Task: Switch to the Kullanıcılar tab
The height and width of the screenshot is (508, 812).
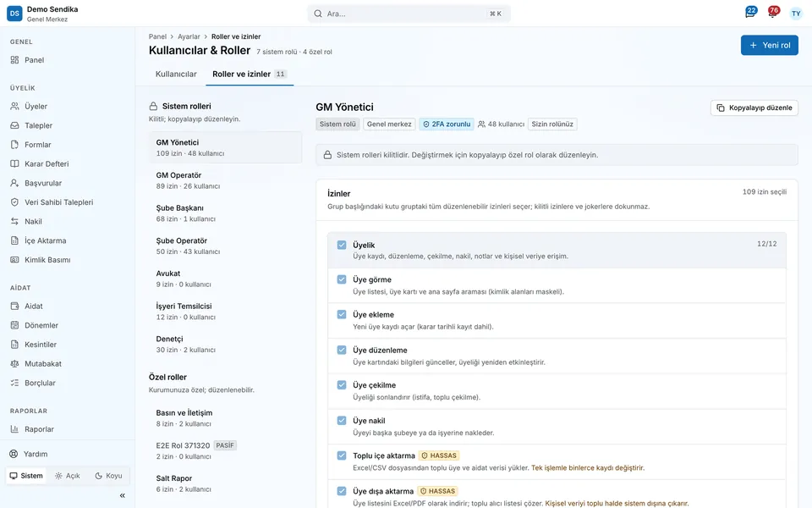Action: click(176, 75)
